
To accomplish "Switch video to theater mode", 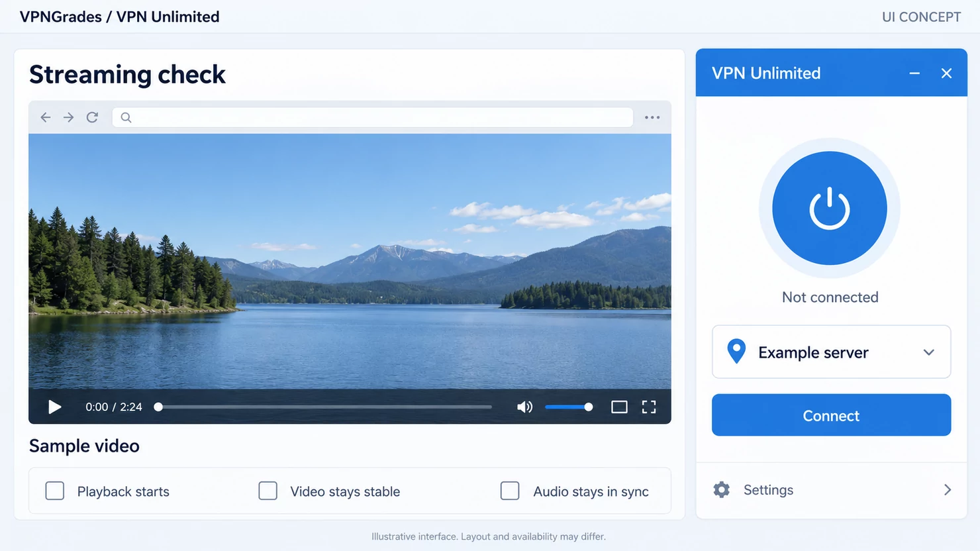I will [619, 407].
